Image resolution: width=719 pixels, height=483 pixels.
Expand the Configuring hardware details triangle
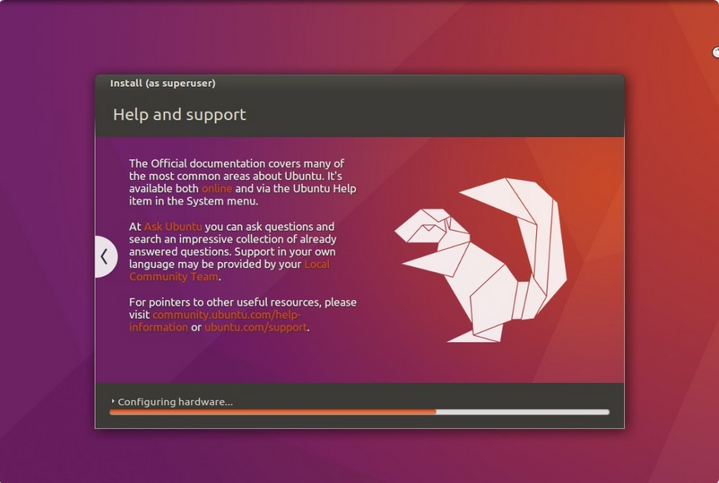(113, 401)
